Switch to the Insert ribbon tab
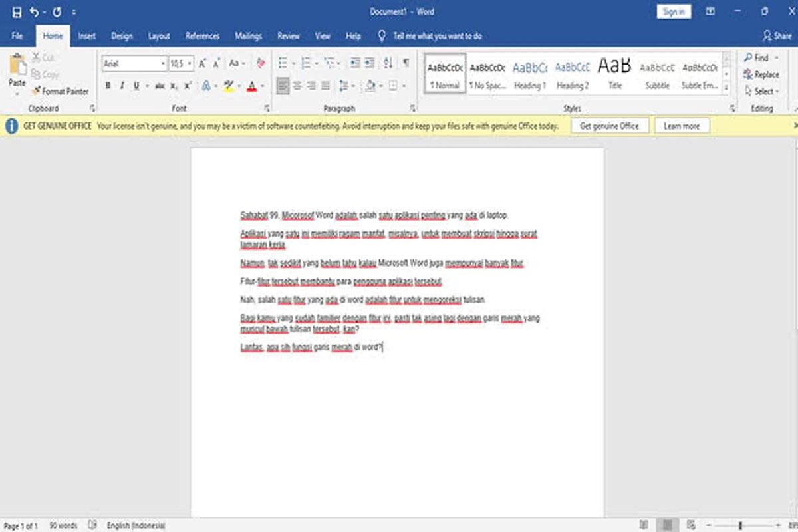Image resolution: width=798 pixels, height=532 pixels. click(87, 35)
